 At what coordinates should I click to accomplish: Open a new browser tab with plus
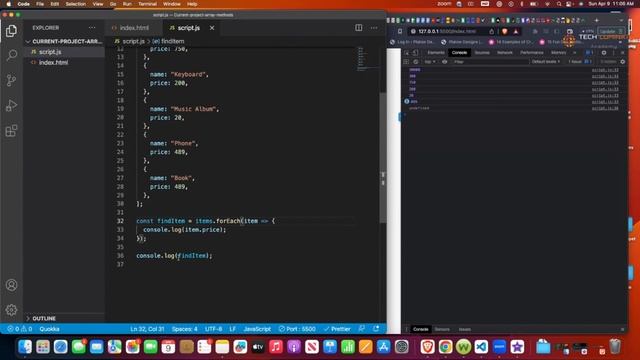point(596,20)
